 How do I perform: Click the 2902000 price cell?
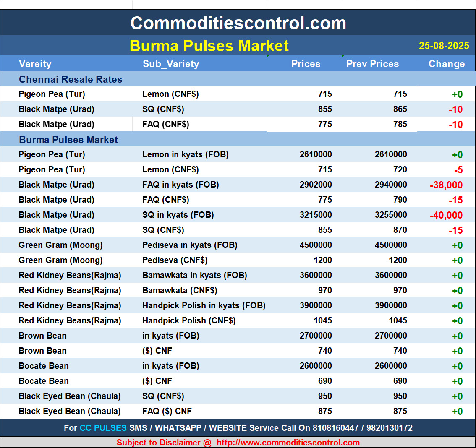[x=316, y=185]
